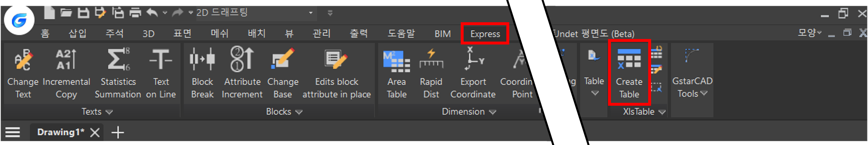Close the Drawing1 document tab

(95, 132)
